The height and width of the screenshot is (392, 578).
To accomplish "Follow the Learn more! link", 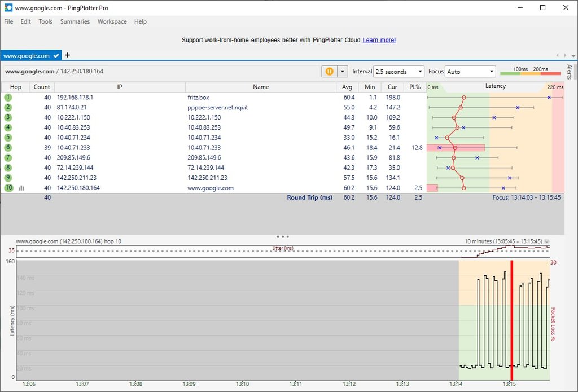I will click(379, 40).
